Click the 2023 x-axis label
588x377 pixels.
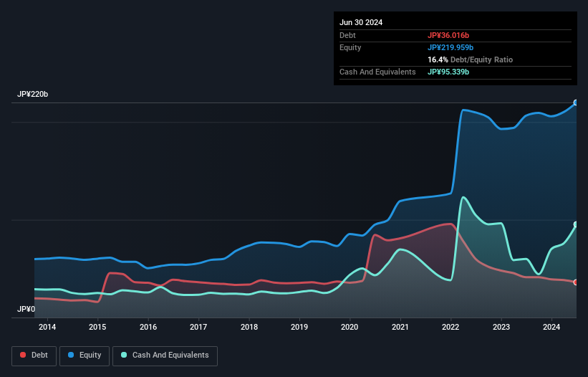501,327
